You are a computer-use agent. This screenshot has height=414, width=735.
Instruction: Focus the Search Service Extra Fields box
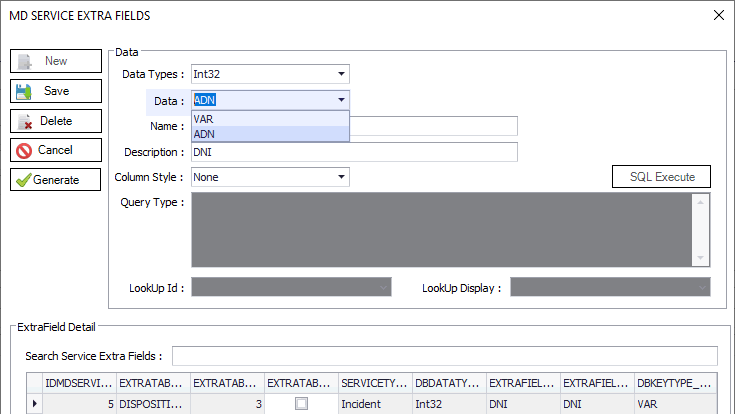tap(444, 356)
